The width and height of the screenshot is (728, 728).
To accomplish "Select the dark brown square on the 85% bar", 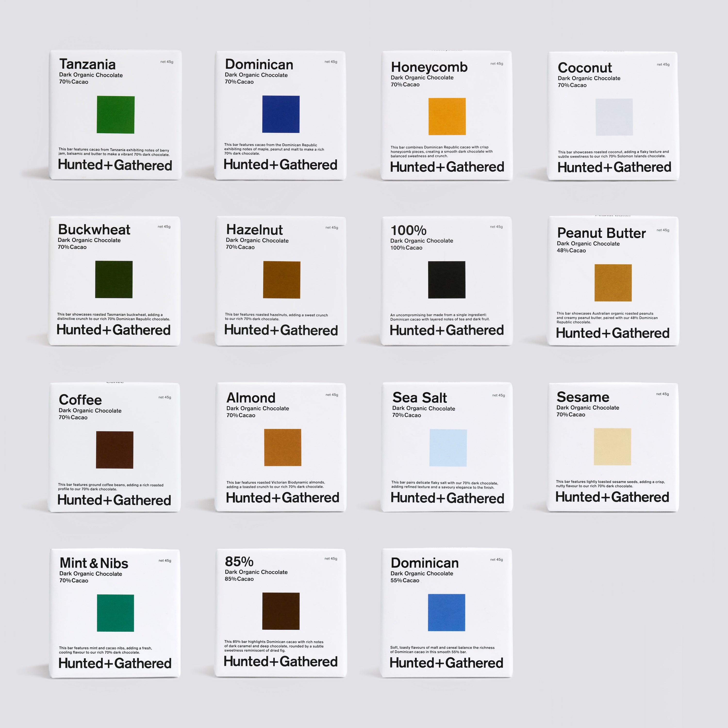I will coord(281,611).
